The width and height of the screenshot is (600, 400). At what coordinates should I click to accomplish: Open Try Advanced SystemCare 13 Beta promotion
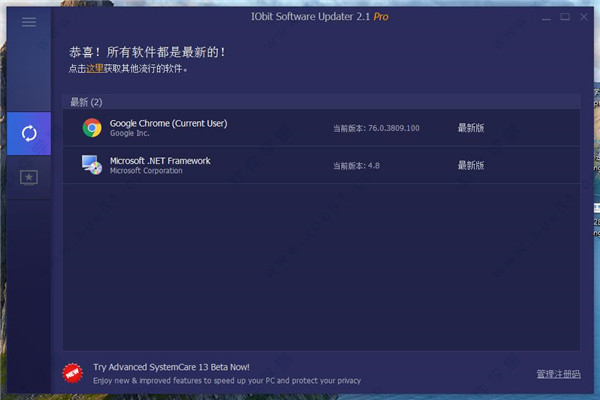(x=171, y=367)
